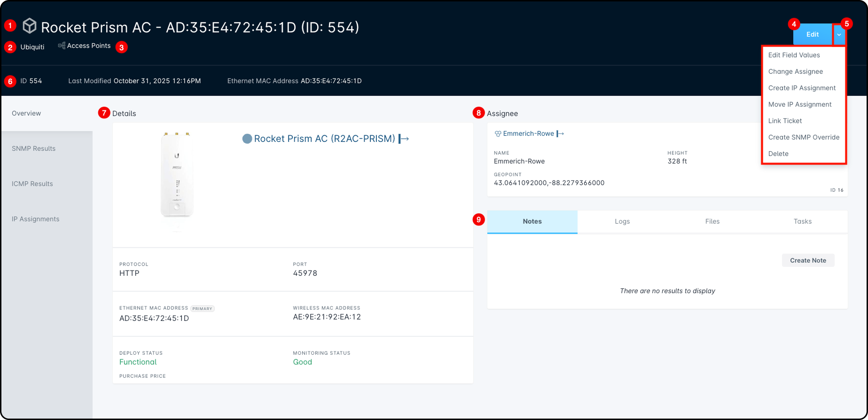This screenshot has width=868, height=420.
Task: Click the header Ethernet MAC Address value
Action: pos(331,81)
